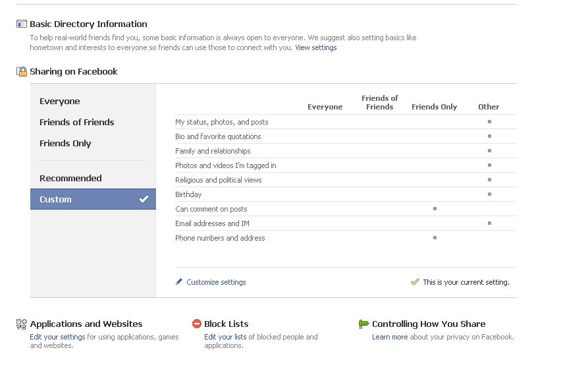Screen dimensions: 588x381
Task: Open the Learn more privacy link
Action: point(390,337)
